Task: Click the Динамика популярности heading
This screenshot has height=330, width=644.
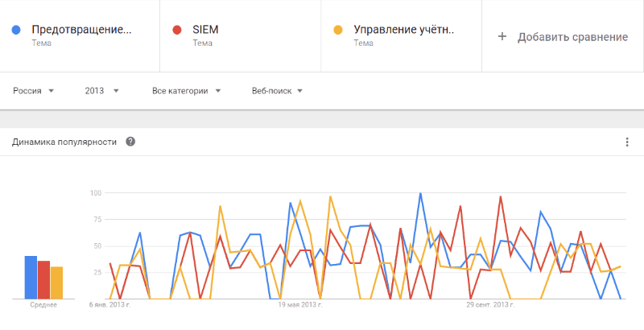Action: click(64, 142)
